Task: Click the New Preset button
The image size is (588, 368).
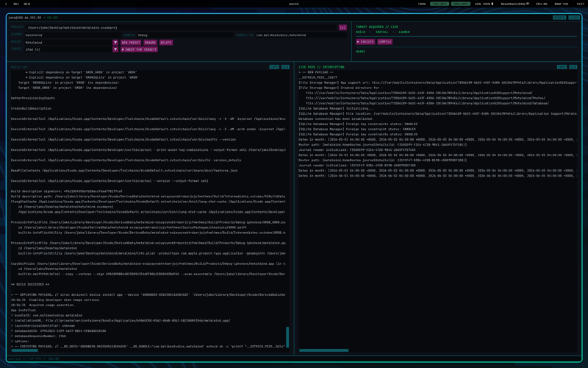Action: pos(131,43)
